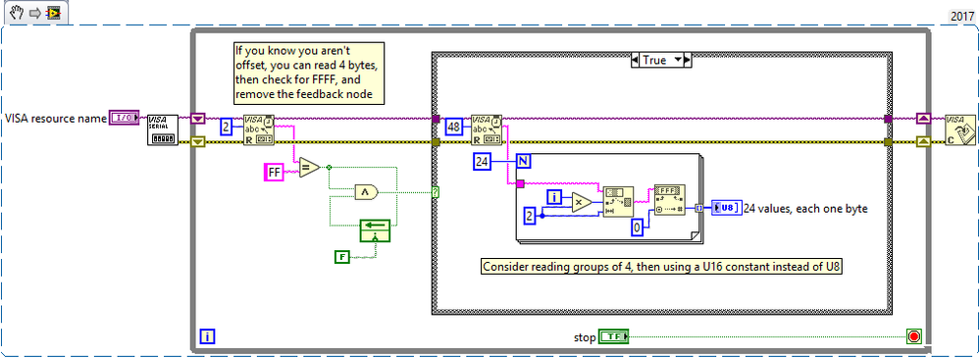Click the arrow icon in the snippet header
Image resolution: width=980 pixels, height=358 pixels.
35,13
